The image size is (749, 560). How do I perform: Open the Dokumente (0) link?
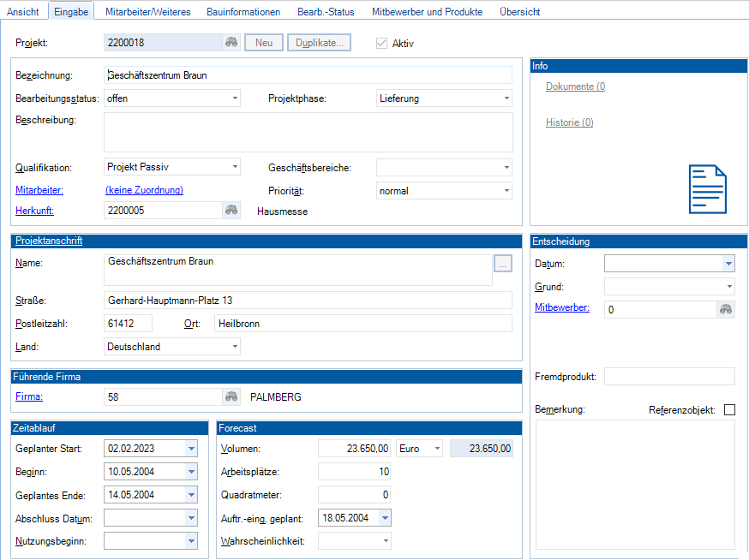click(575, 86)
